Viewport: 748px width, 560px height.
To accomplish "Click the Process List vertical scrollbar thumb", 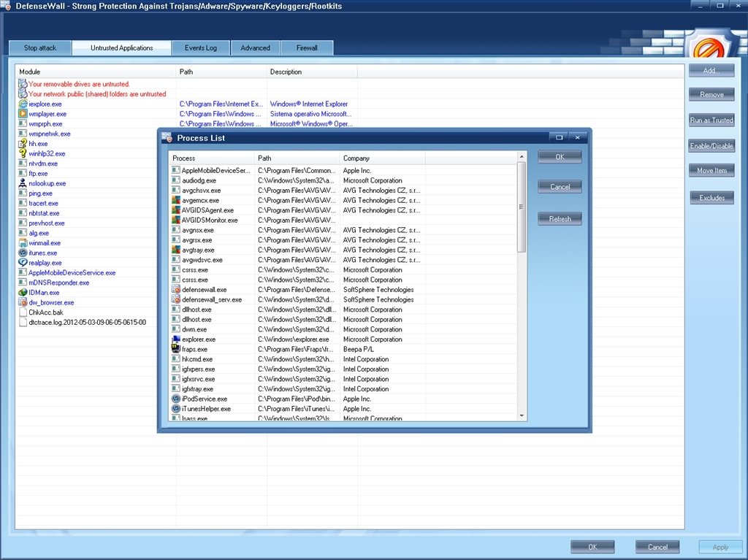I will (522, 207).
